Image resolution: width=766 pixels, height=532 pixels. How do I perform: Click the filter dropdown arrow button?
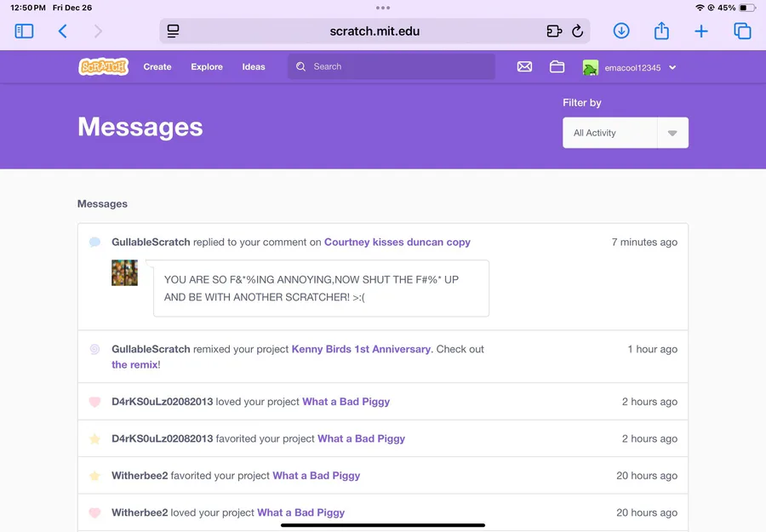(672, 133)
